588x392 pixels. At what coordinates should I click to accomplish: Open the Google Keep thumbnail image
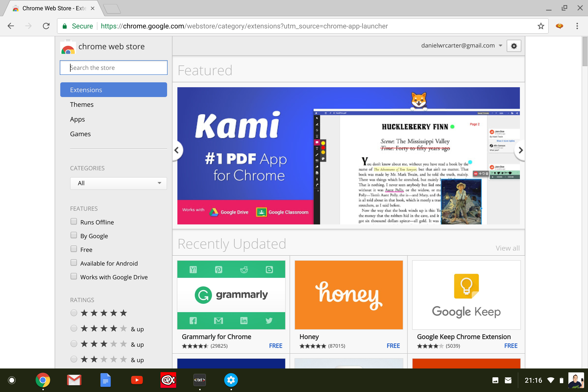(x=466, y=295)
